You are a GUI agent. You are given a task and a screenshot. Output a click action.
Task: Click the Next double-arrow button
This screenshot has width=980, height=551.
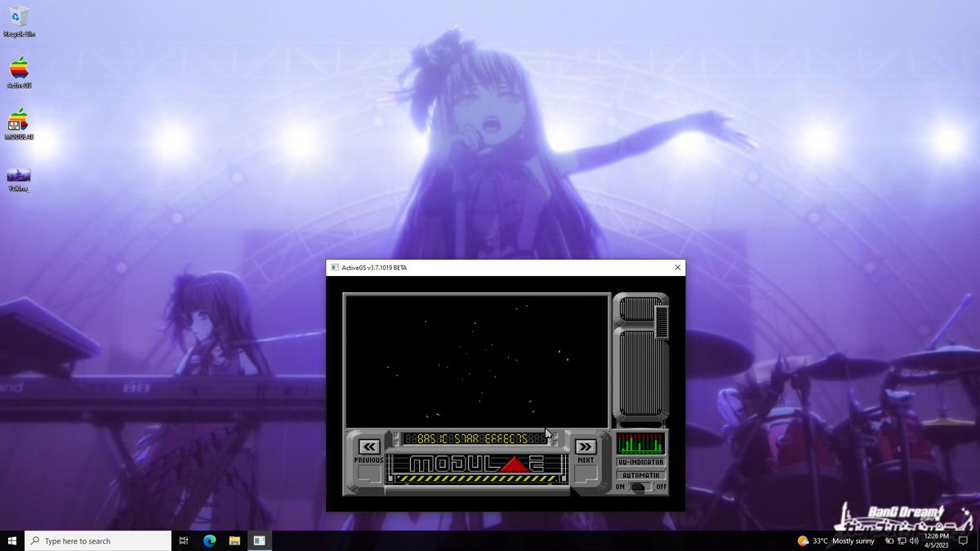pos(586,447)
